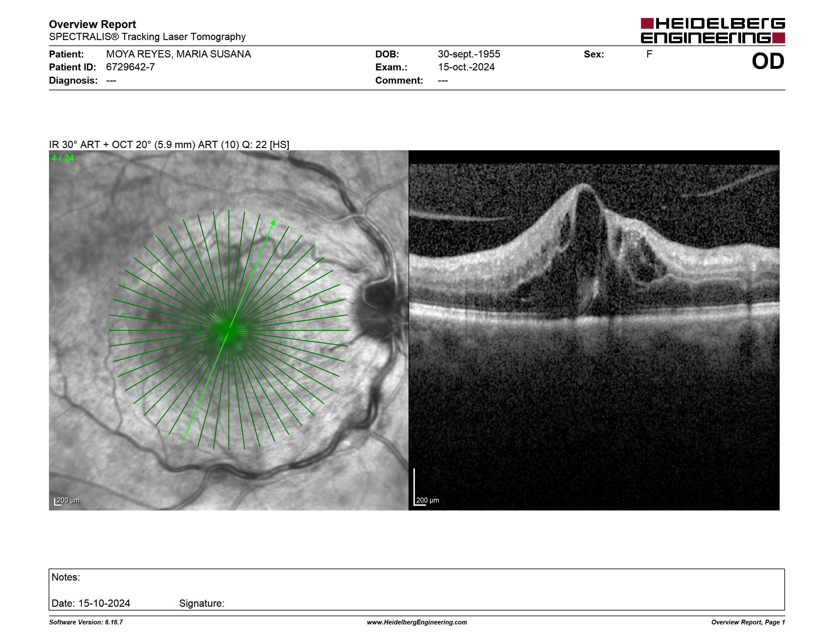Click the Signature field
The height and width of the screenshot is (644, 834).
pos(202,603)
